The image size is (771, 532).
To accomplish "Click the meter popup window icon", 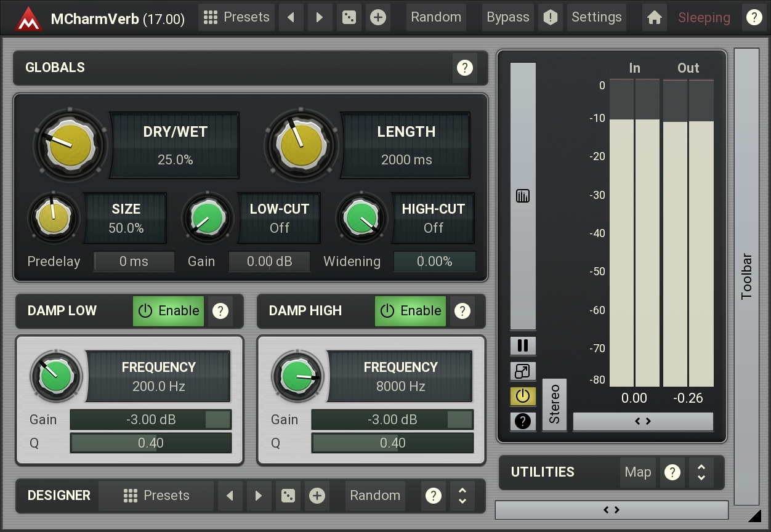I will point(523,371).
